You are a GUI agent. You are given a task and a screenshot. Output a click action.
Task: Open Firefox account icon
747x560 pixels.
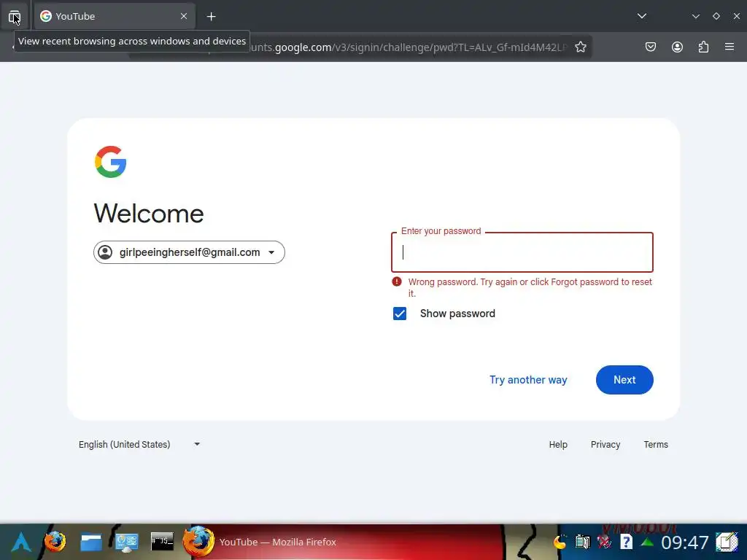[x=677, y=47]
